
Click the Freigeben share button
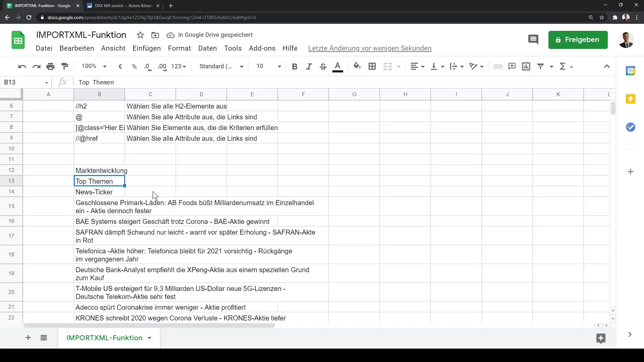coord(578,40)
